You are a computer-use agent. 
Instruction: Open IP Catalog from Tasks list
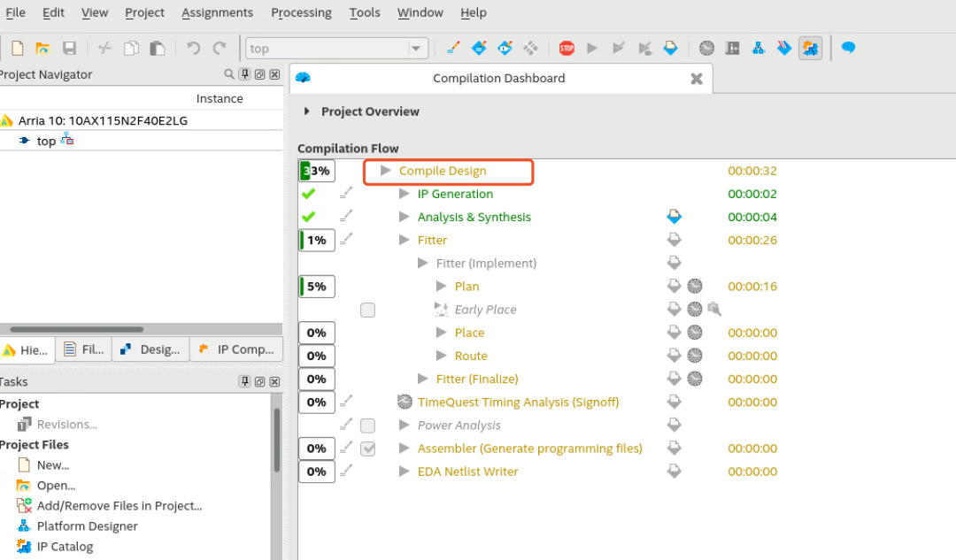coord(65,547)
